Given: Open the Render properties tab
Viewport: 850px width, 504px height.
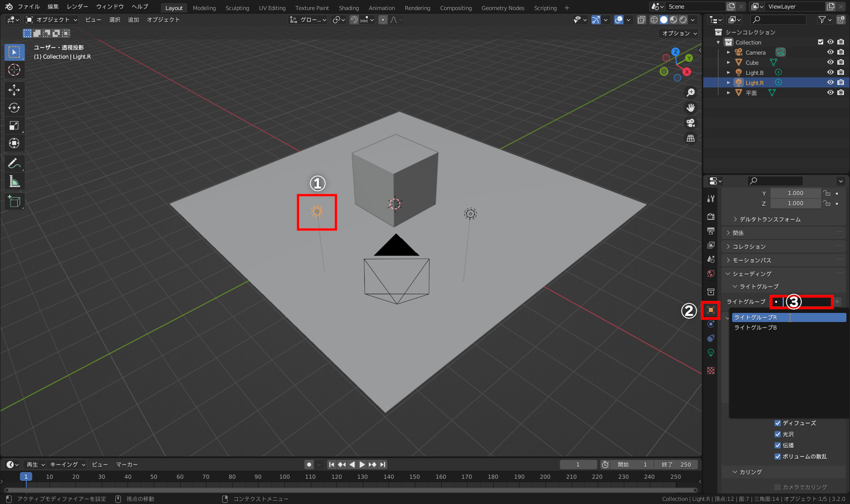Looking at the screenshot, I should [711, 216].
